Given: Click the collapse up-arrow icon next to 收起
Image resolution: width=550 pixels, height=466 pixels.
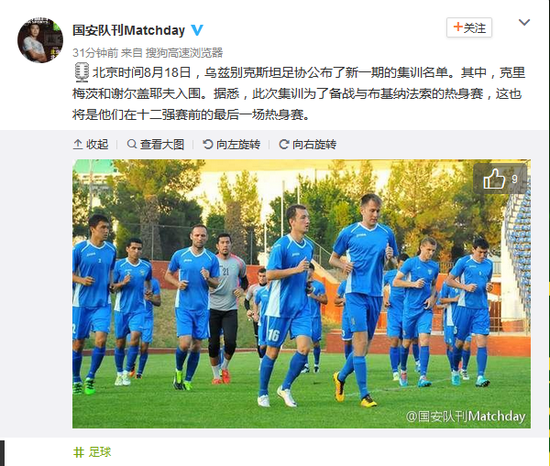Looking at the screenshot, I should click(78, 144).
